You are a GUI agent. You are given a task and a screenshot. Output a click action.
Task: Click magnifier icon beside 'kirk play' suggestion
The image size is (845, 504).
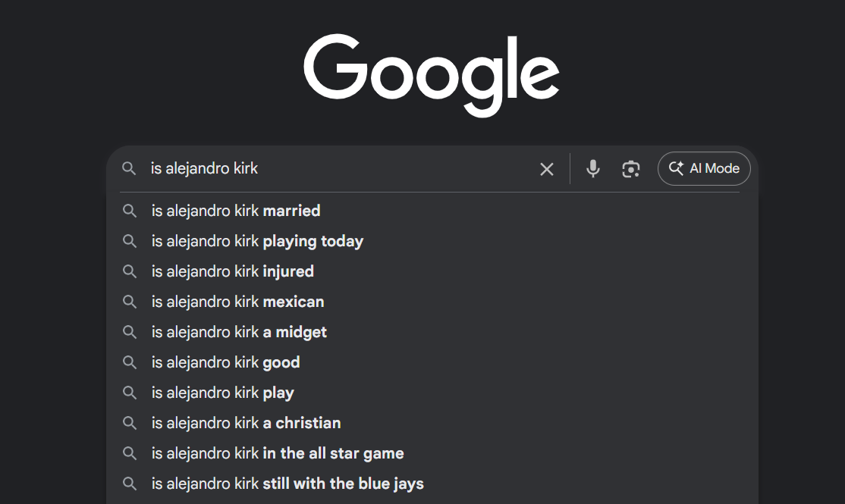(x=130, y=393)
